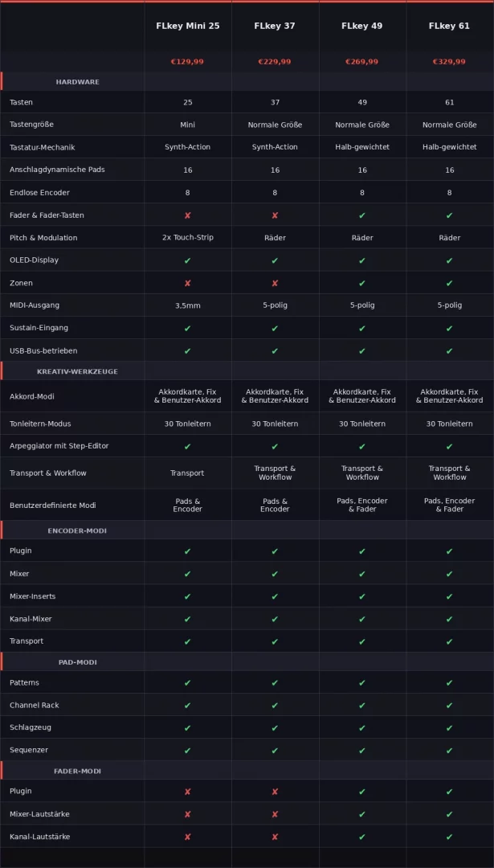This screenshot has width=494, height=868.
Task: Click the €329,99 price
Action: point(449,61)
